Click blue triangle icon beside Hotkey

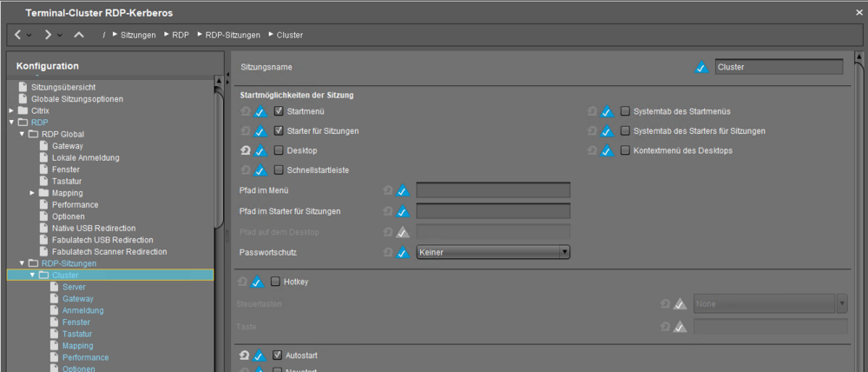coord(259,282)
